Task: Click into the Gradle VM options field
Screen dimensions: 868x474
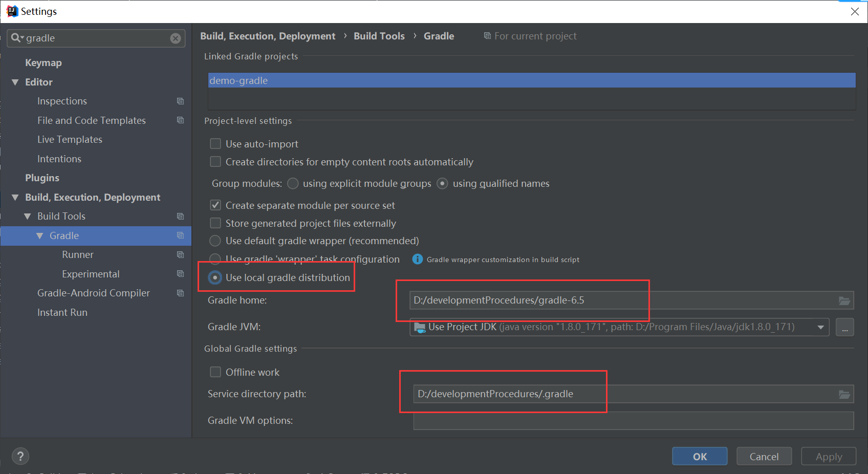Action: click(634, 421)
